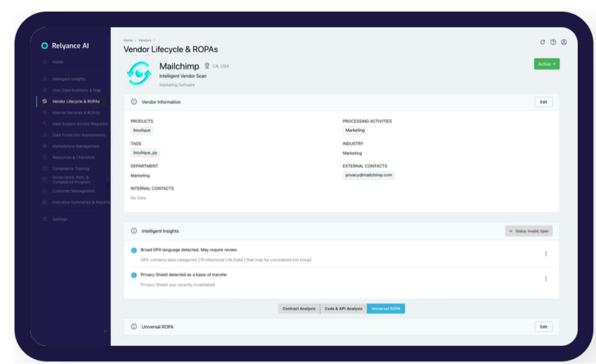Click Edit in the Universal ROPA section
596x364 pixels.
pos(543,327)
